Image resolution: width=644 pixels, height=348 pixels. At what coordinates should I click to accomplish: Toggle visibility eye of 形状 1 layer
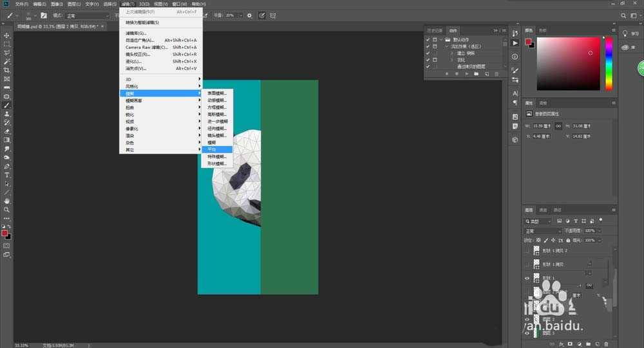tap(527, 278)
